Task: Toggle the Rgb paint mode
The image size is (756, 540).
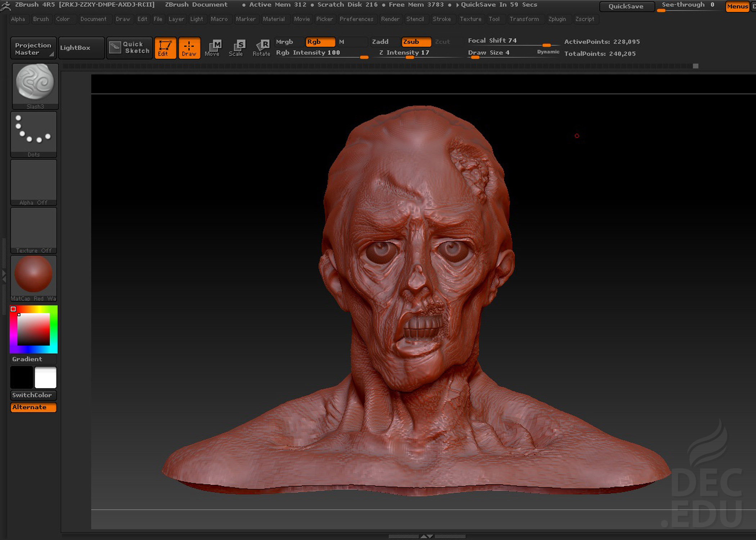Action: (x=320, y=42)
